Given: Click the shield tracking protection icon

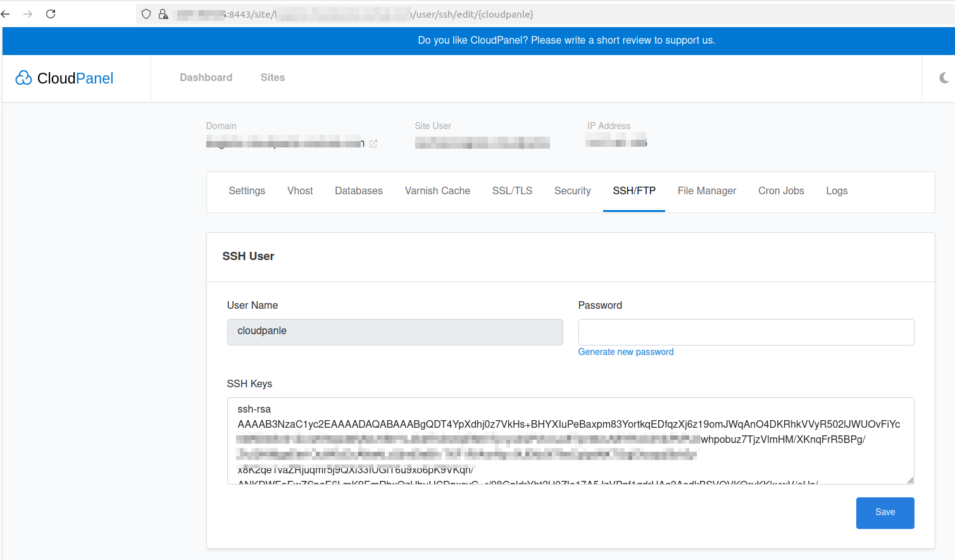Looking at the screenshot, I should click(x=146, y=14).
